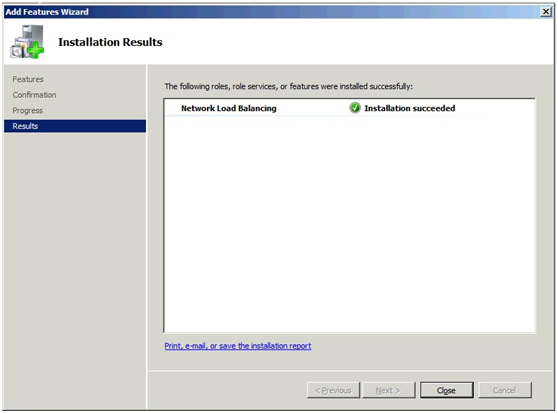This screenshot has width=558, height=413.
Task: Click the Installation Results heading
Action: click(110, 42)
